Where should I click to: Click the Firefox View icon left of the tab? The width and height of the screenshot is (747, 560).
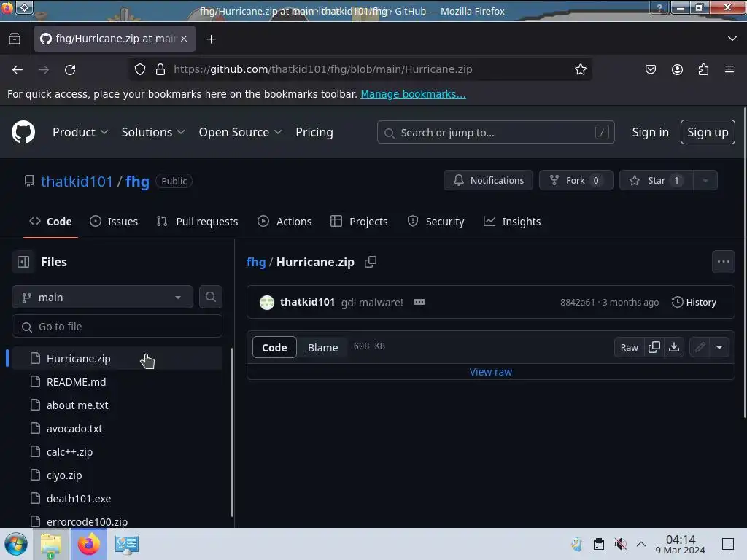click(15, 39)
